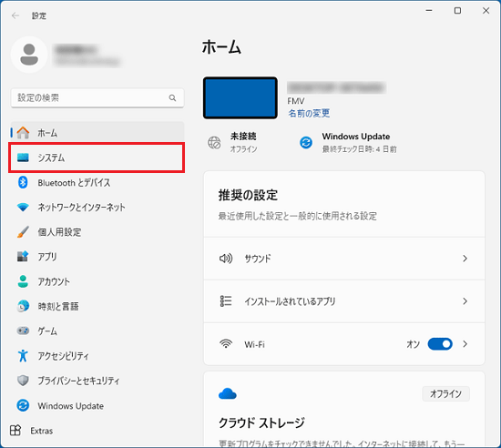Click the アクセシビリティ figure icon

click(23, 355)
